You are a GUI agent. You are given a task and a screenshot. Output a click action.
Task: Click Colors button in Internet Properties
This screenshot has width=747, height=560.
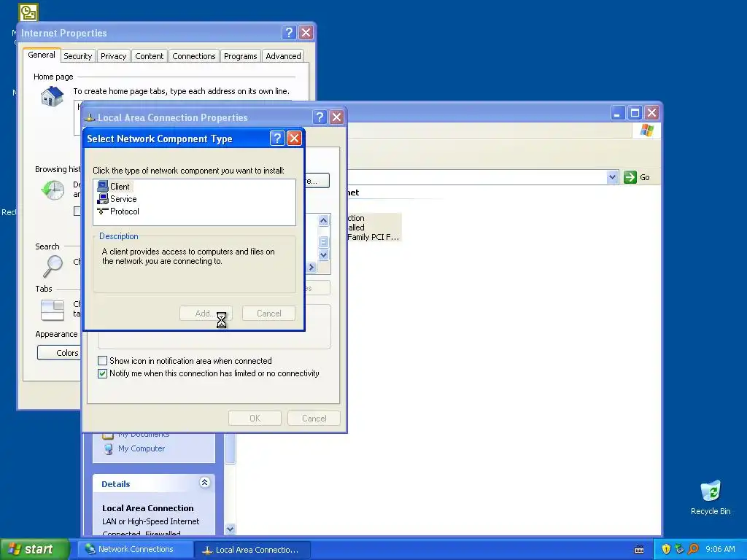(x=59, y=353)
